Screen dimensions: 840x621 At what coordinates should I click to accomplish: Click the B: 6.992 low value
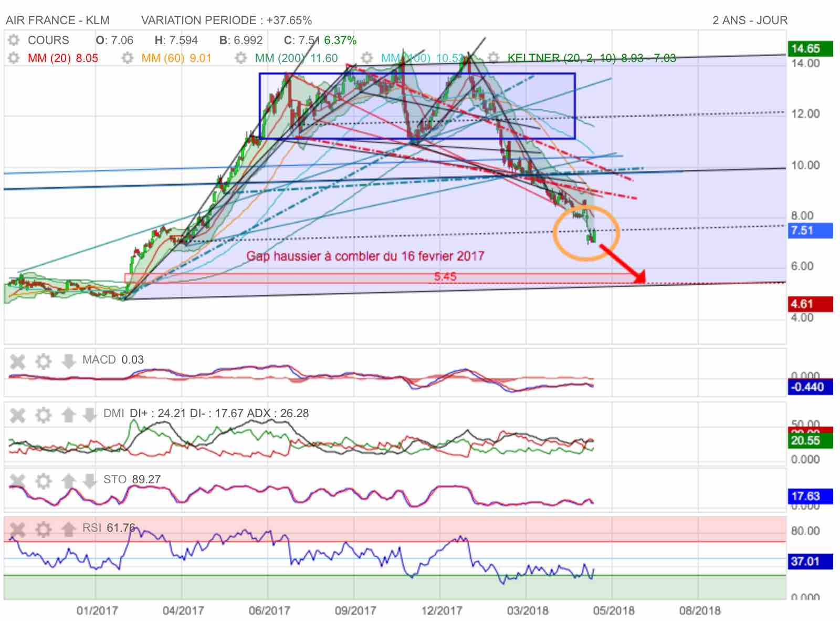tap(241, 40)
